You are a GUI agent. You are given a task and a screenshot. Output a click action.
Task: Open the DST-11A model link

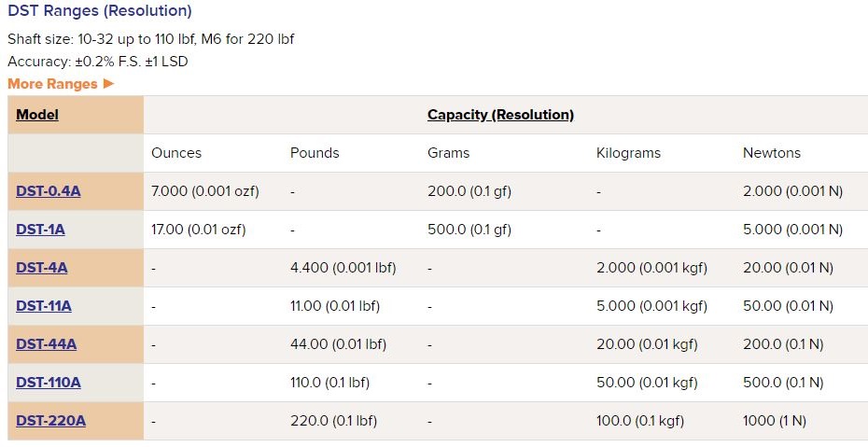(x=44, y=306)
